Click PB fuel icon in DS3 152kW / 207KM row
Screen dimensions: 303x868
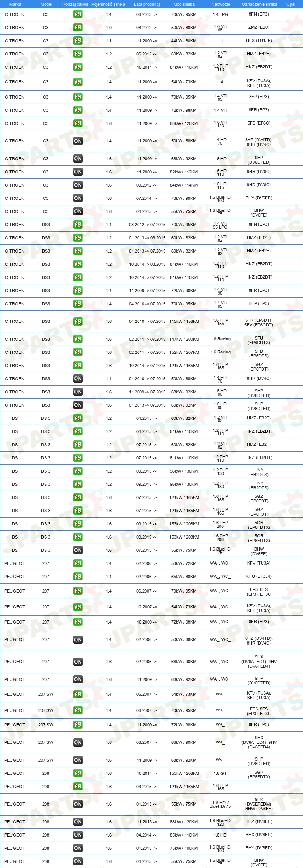tap(78, 352)
